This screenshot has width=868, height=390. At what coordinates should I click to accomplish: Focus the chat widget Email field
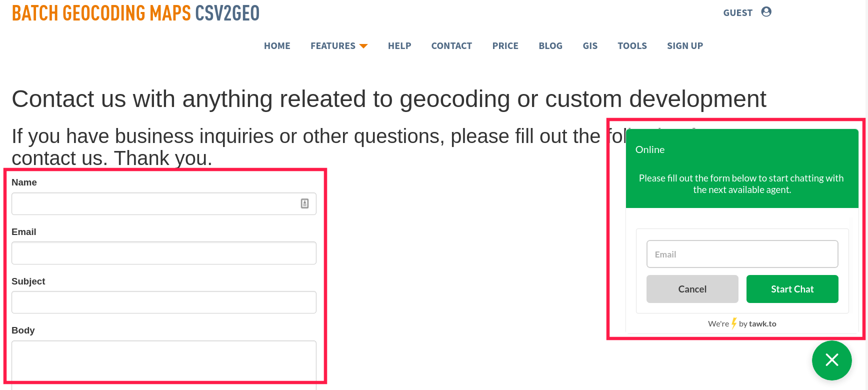[742, 254]
